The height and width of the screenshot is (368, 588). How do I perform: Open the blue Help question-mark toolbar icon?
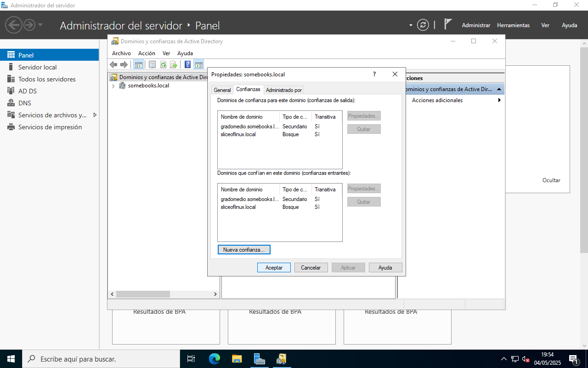click(x=187, y=65)
